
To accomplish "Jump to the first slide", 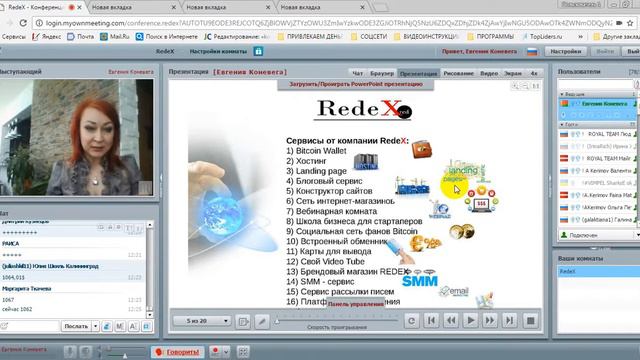I will pos(431,321).
